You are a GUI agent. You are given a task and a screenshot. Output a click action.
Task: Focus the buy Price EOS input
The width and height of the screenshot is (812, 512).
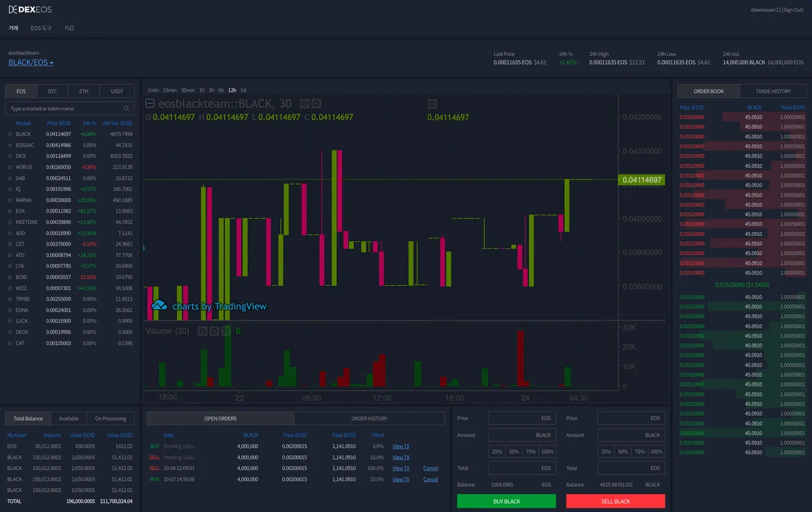522,418
